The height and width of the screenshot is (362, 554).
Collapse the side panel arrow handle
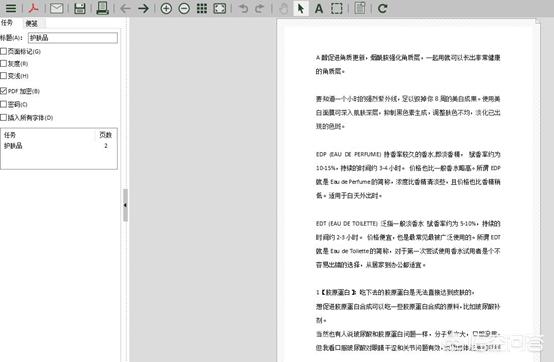(125, 205)
